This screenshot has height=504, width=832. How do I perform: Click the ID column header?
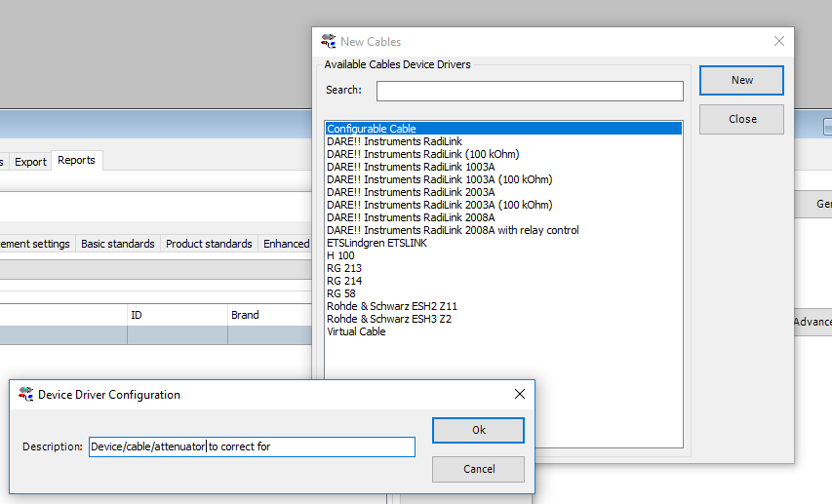[x=178, y=315]
